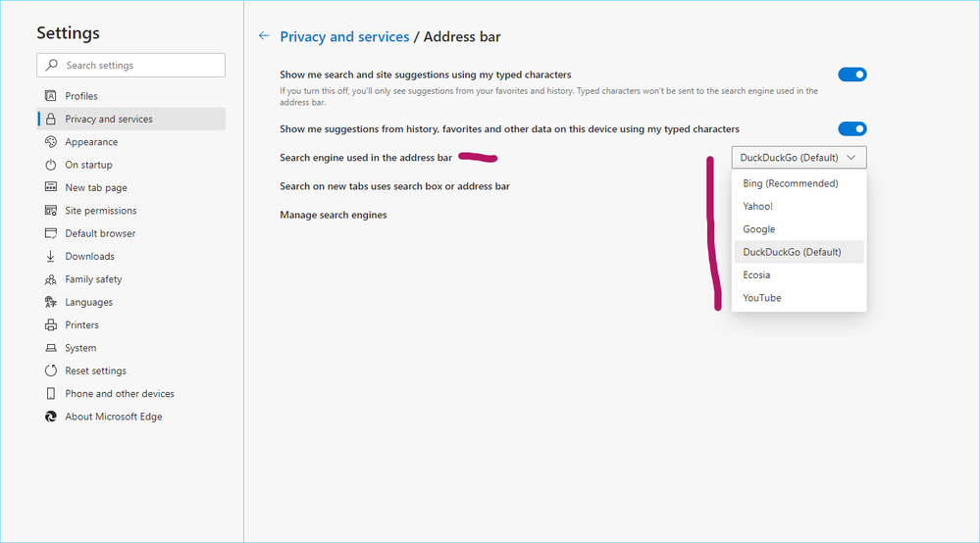
Task: Click the Printers icon
Action: (x=51, y=324)
